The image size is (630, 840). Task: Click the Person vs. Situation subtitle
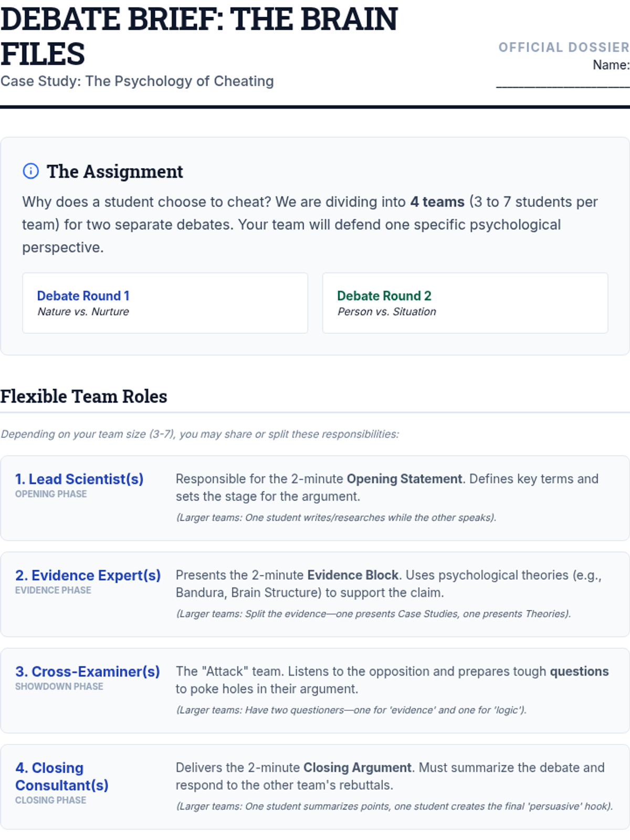386,311
